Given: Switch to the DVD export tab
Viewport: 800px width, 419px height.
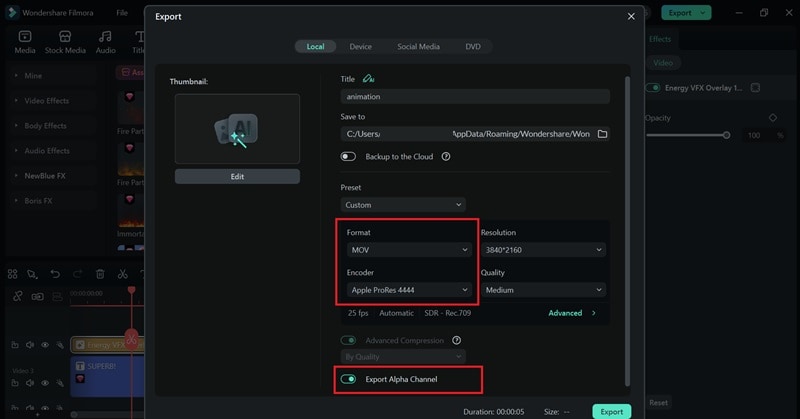Looking at the screenshot, I should (x=472, y=46).
